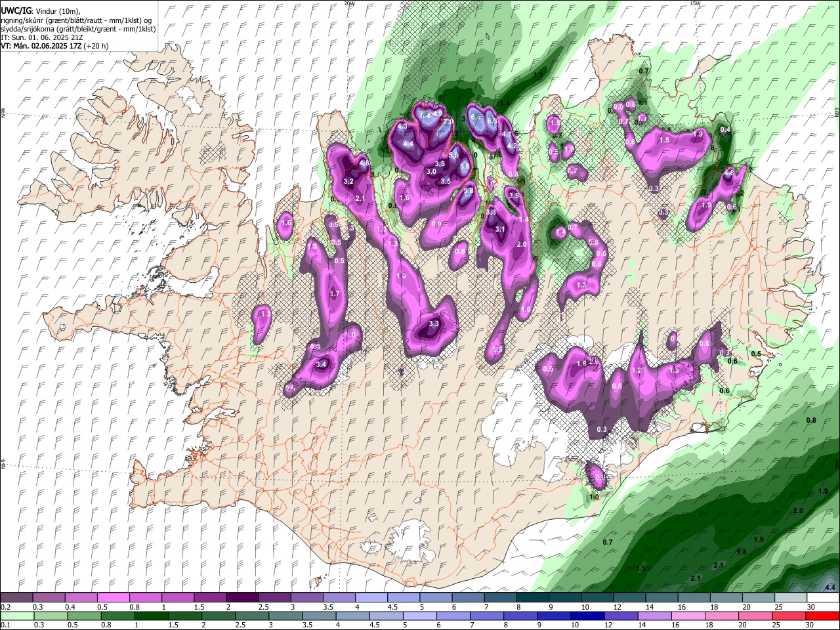Click the '5.8' precipitation value on the map
The image size is (840, 630).
click(469, 190)
